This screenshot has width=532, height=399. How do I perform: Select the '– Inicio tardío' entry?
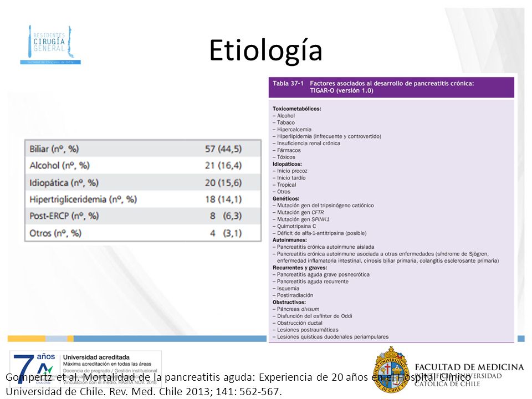pos(289,178)
